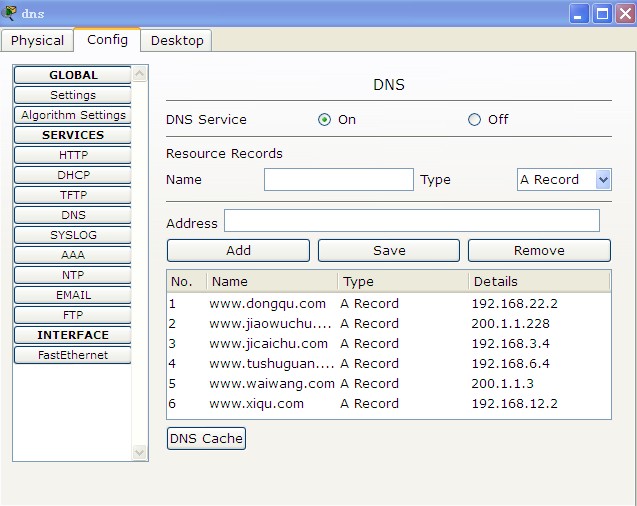Turn DNS Service off

click(x=474, y=120)
